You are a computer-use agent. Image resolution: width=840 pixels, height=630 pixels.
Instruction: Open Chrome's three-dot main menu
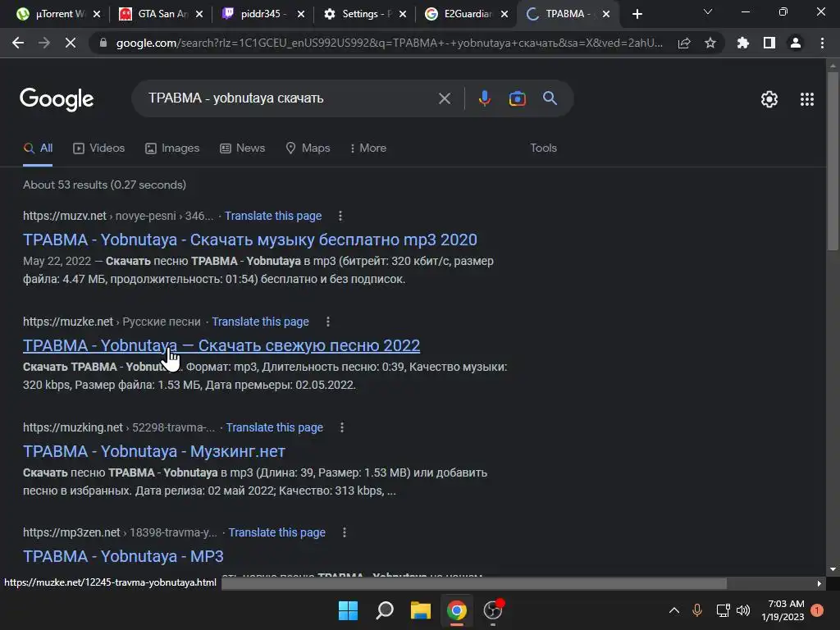point(822,43)
